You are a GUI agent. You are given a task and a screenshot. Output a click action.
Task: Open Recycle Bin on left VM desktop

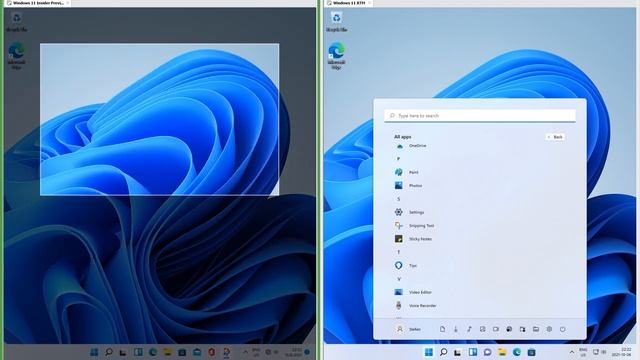16,22
